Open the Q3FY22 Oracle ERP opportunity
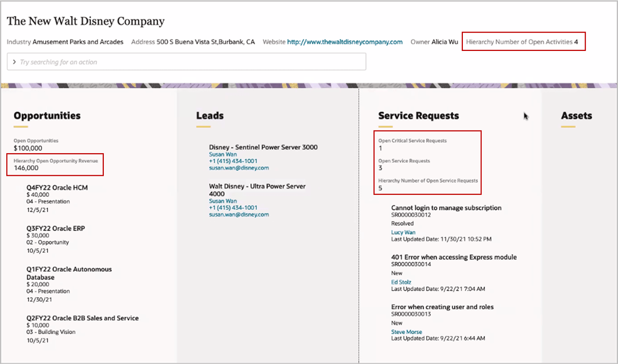 tap(55, 228)
